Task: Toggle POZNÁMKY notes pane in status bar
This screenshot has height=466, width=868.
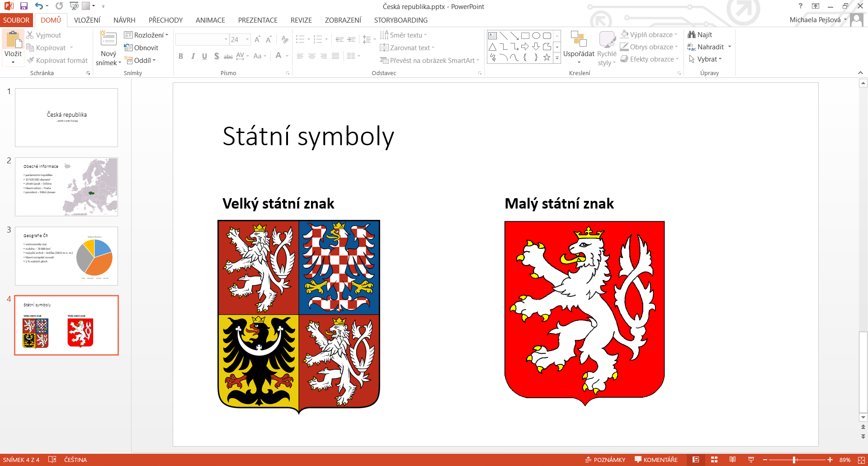Action: (605, 460)
